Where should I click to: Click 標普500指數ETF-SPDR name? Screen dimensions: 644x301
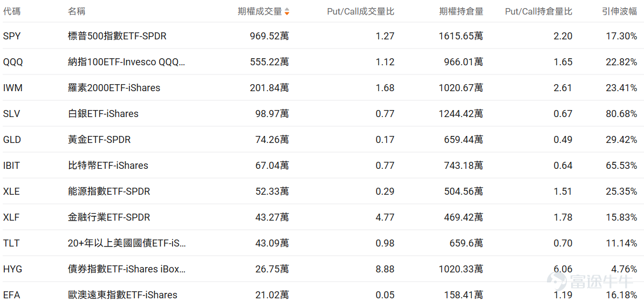(117, 36)
